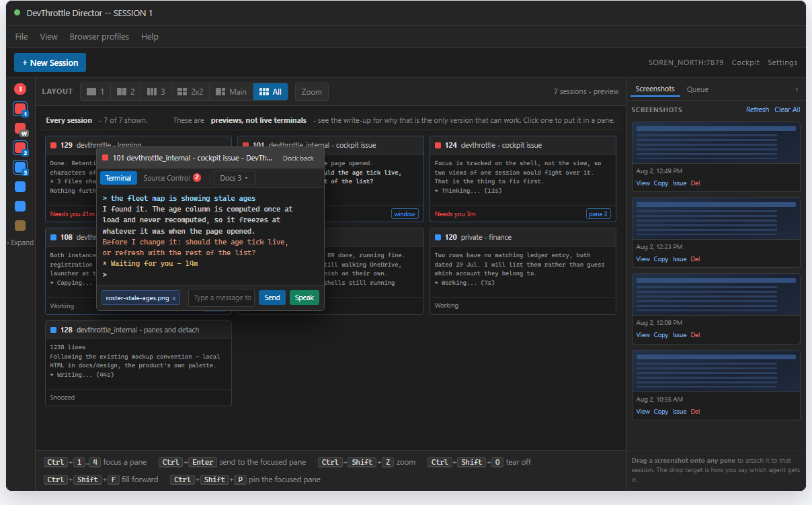Image resolution: width=812 pixels, height=505 pixels.
Task: Open the red alert badge showing 3
Action: (20, 89)
